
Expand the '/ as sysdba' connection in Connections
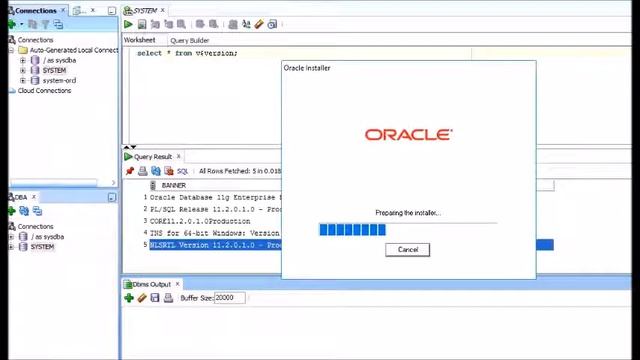23,60
